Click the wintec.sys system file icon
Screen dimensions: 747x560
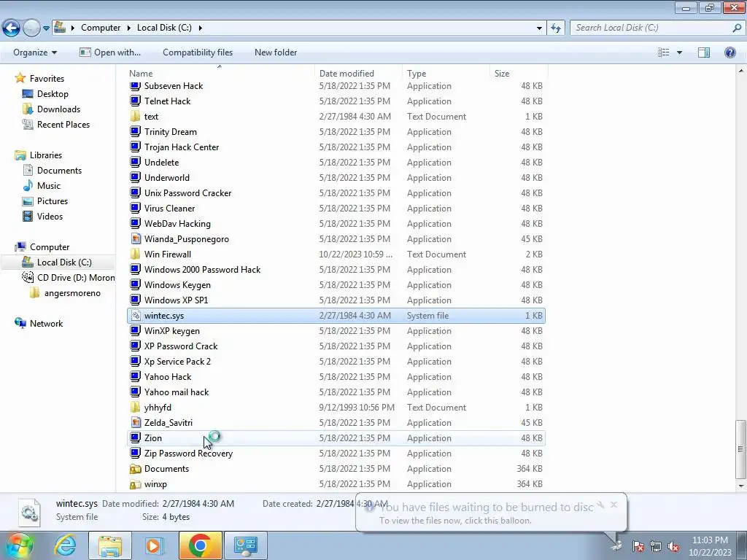[x=135, y=316]
